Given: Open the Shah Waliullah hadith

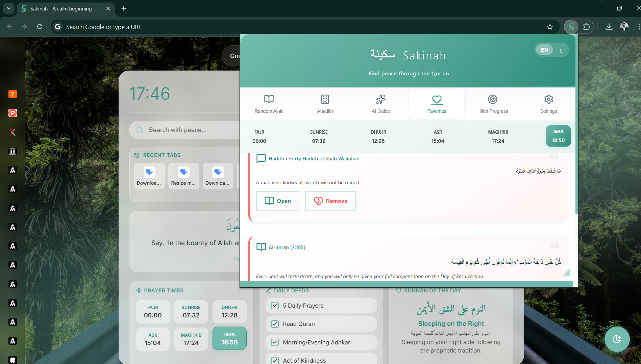Looking at the screenshot, I should tap(277, 201).
